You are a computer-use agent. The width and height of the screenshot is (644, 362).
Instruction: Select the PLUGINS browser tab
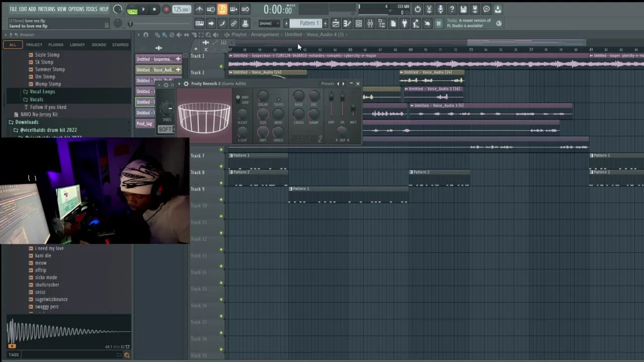(56, 45)
